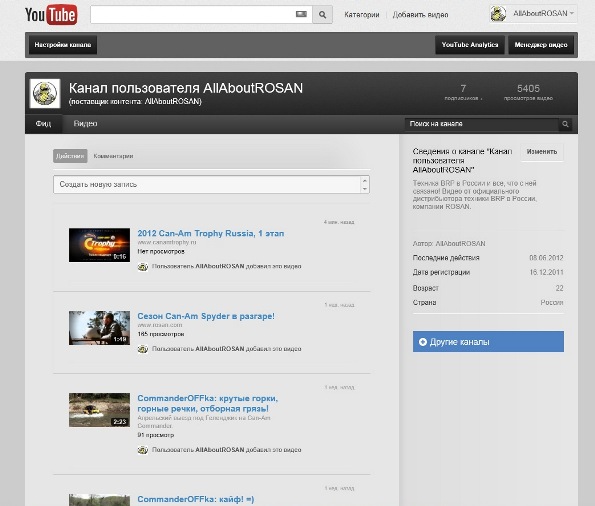Click the Возраст 22 value

(559, 288)
